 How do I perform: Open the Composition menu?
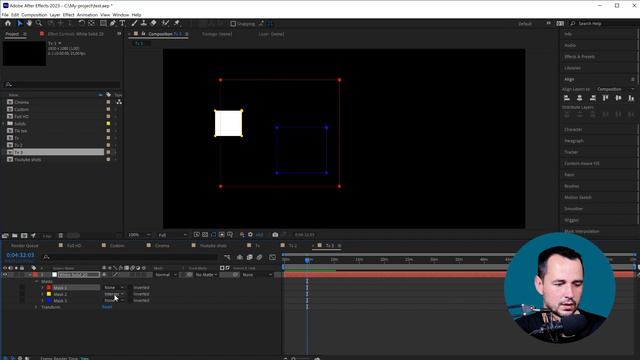34,15
